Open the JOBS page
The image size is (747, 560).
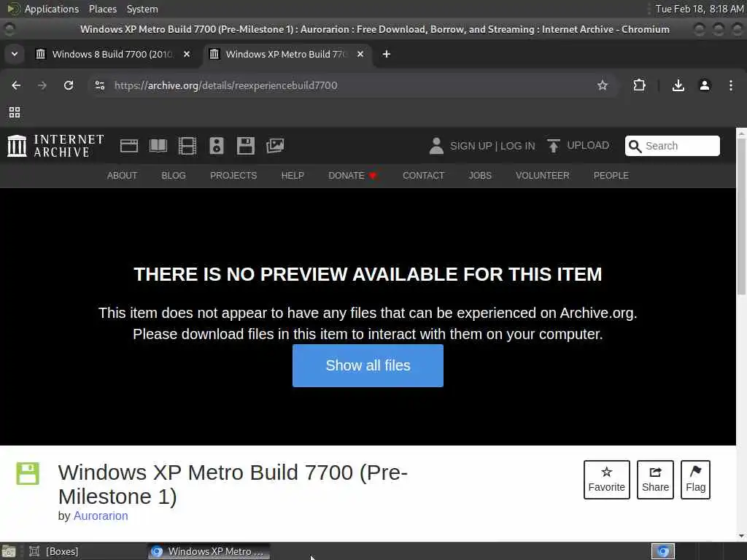click(480, 176)
